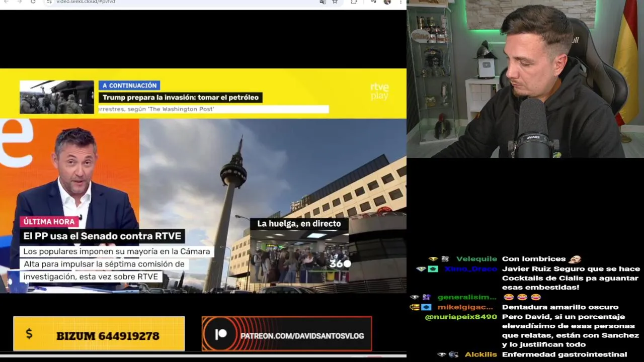The width and height of the screenshot is (644, 362).
Task: Open the PATREON.COM/DAVIDSANTOSVLOG banner
Action: click(x=287, y=334)
